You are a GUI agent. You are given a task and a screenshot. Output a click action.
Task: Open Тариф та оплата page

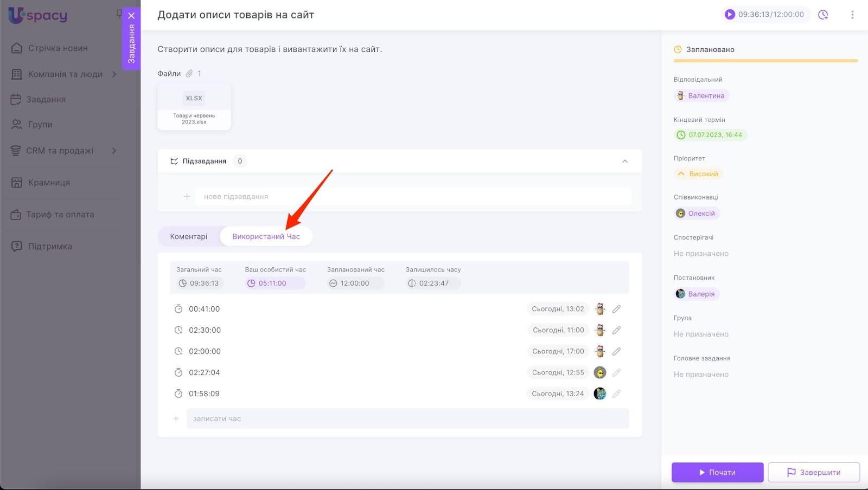pyautogui.click(x=60, y=215)
